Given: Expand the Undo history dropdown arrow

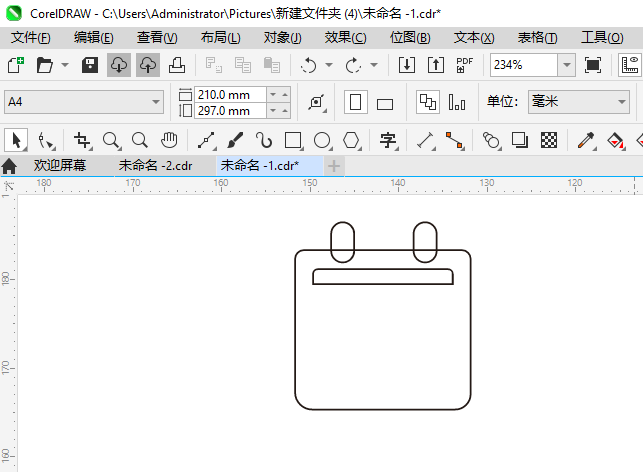Looking at the screenshot, I should (x=329, y=65).
